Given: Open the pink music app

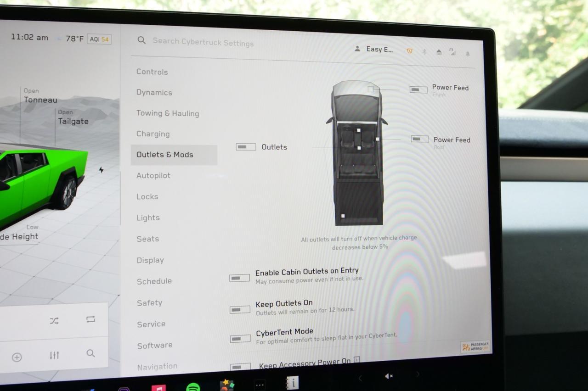Looking at the screenshot, I should [x=158, y=388].
